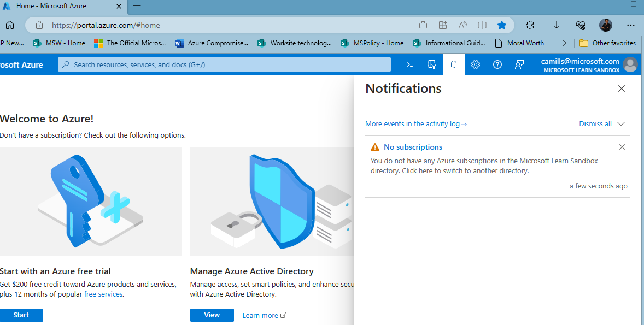Open the No subscriptions notification title
This screenshot has width=644, height=325.
coord(413,147)
